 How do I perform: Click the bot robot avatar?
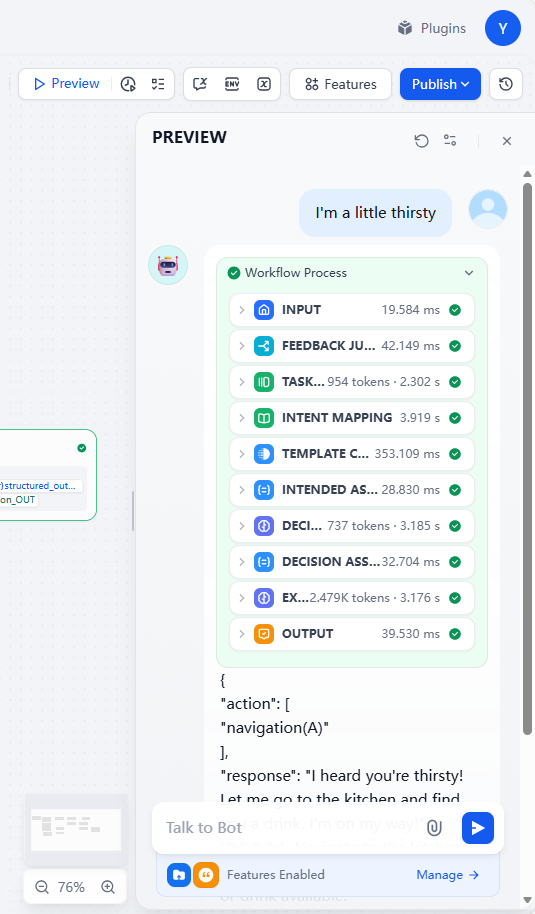(x=168, y=265)
